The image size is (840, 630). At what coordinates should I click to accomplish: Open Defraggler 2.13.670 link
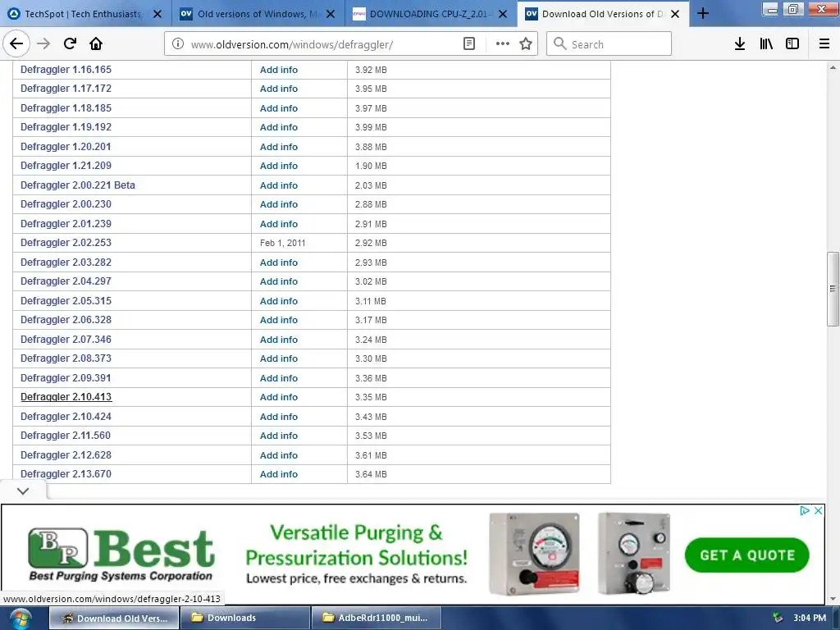(x=66, y=474)
